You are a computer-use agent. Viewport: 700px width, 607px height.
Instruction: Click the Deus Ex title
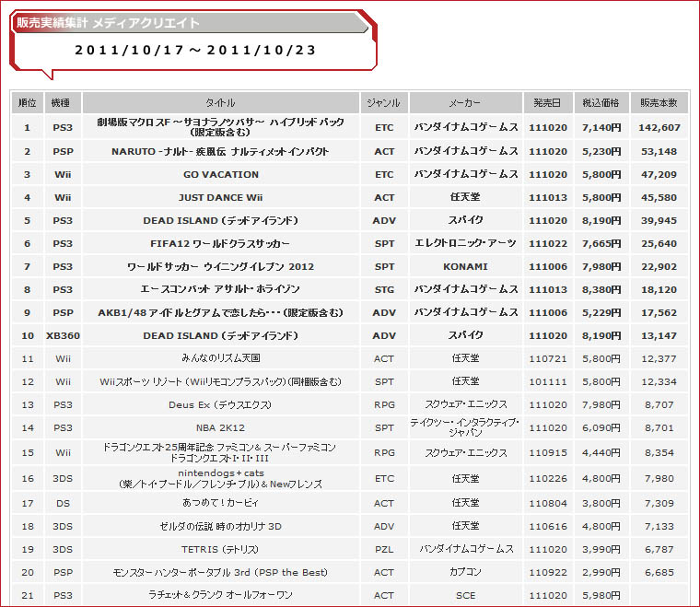pos(220,404)
